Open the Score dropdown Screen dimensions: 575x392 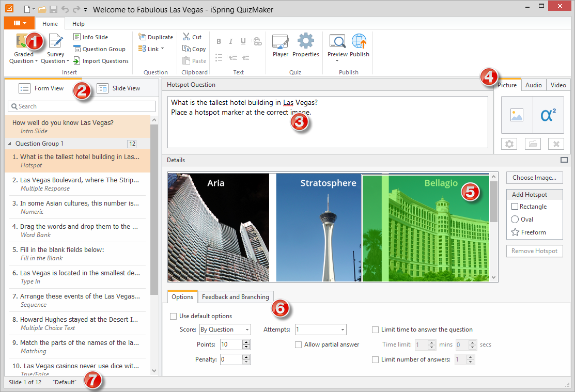tap(225, 330)
